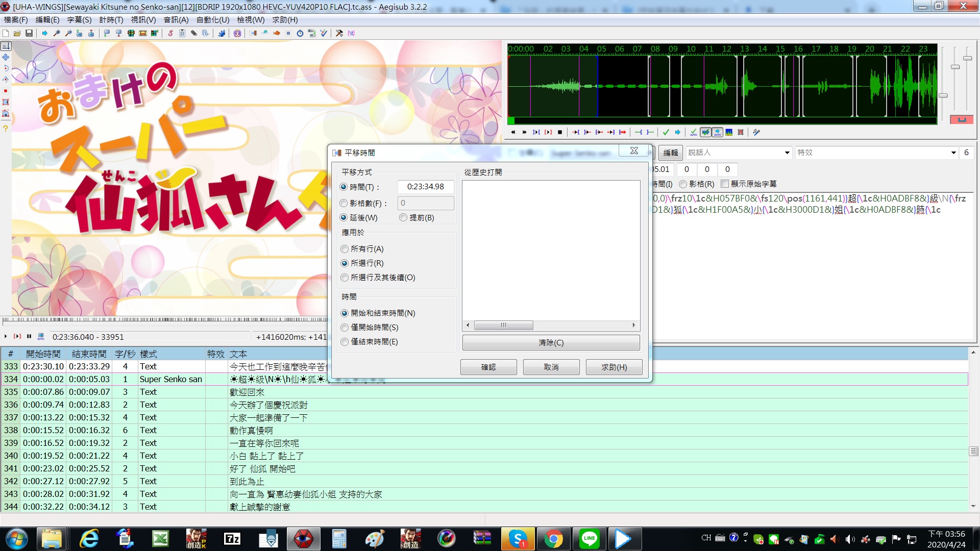Click the Jump to frame blue arrow icon
980x551 pixels.
coord(45,33)
